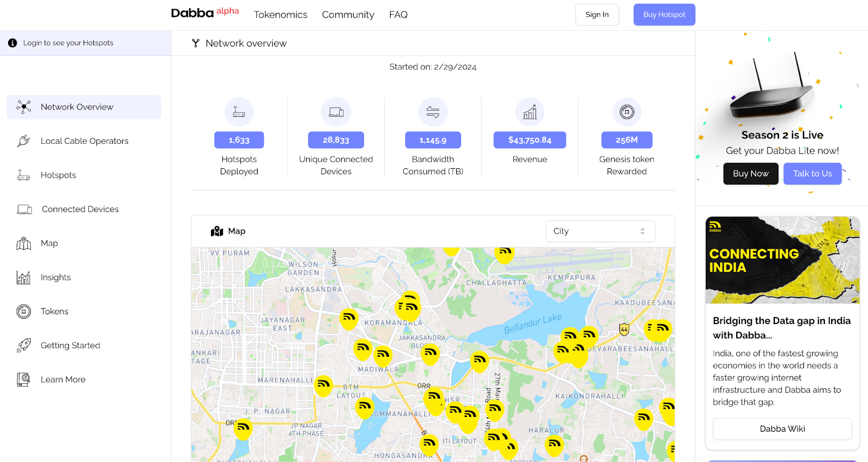Open Tokenomics in top navigation
This screenshot has width=868, height=462.
point(280,15)
